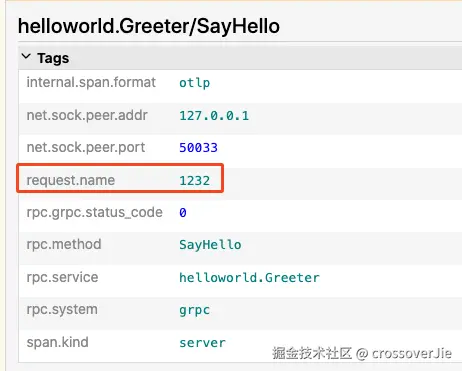The height and width of the screenshot is (371, 462).
Task: Click the helloworld.Greeter/SayHello span title
Action: (x=149, y=26)
